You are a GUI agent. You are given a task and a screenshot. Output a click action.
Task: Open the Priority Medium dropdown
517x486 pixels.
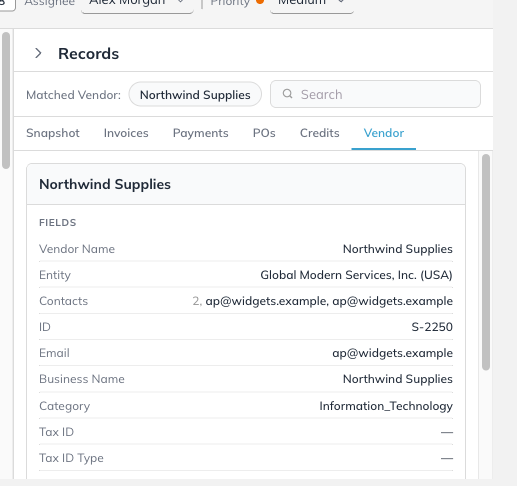click(x=312, y=5)
